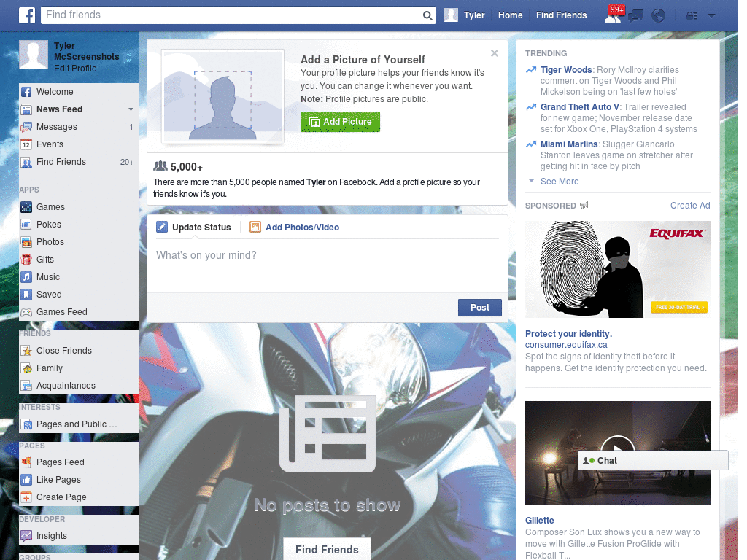Click the search magnifier icon
This screenshot has width=747, height=560.
pos(427,15)
